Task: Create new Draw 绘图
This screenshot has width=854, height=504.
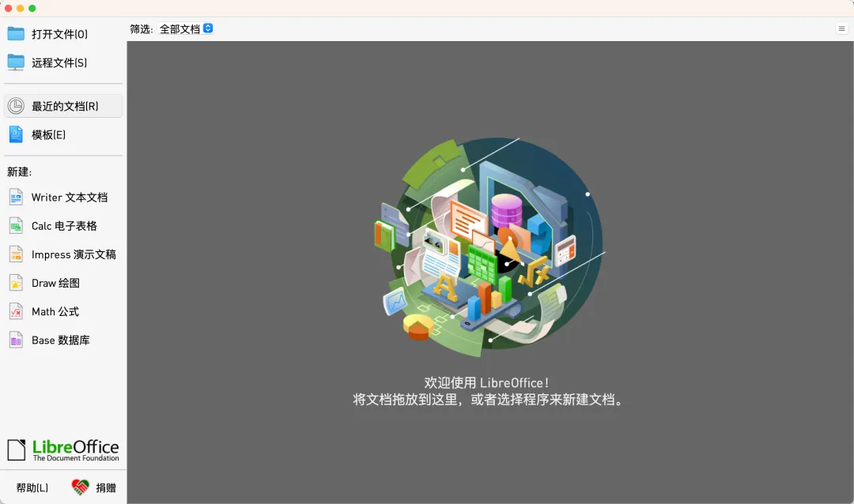Action: (x=63, y=283)
